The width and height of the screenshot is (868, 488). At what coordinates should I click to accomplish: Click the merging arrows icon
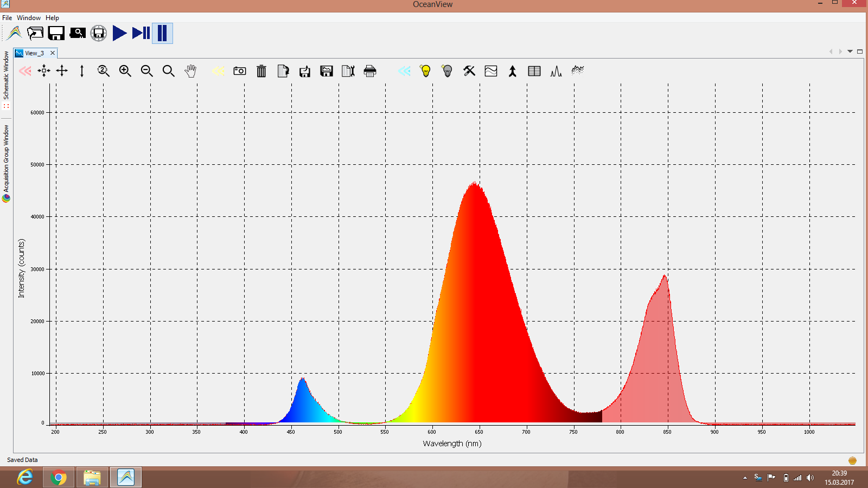click(513, 71)
